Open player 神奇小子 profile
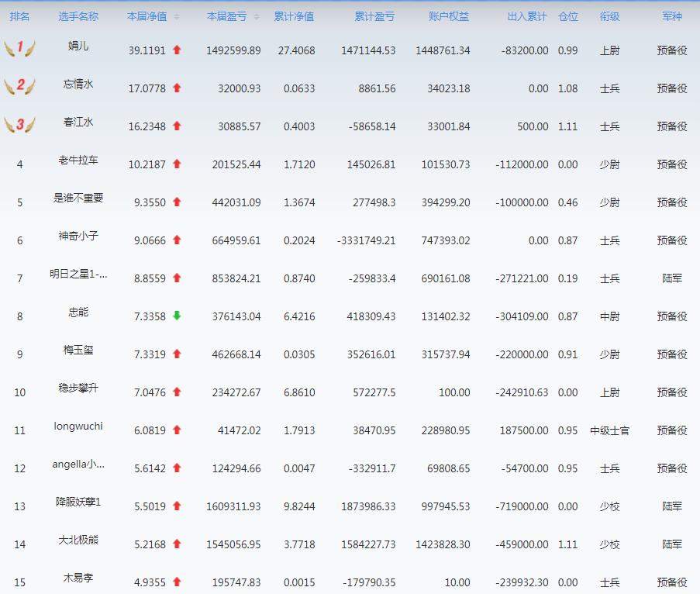This screenshot has width=700, height=594. tap(78, 236)
